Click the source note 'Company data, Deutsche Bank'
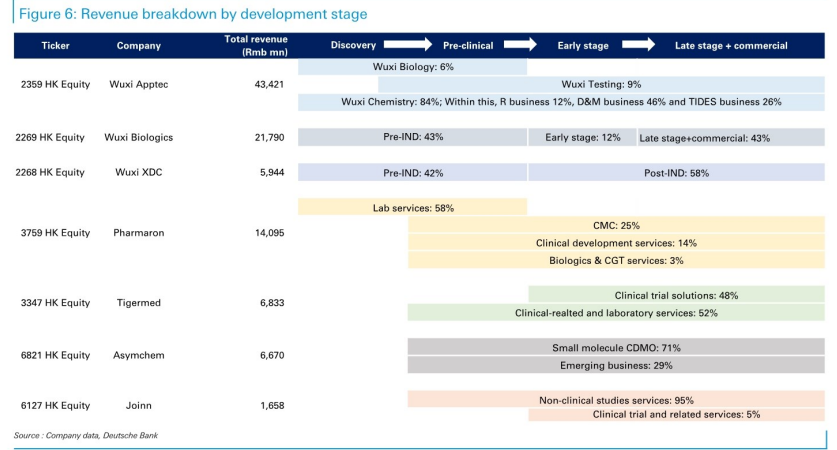This screenshot has height=450, width=837. pos(101,435)
